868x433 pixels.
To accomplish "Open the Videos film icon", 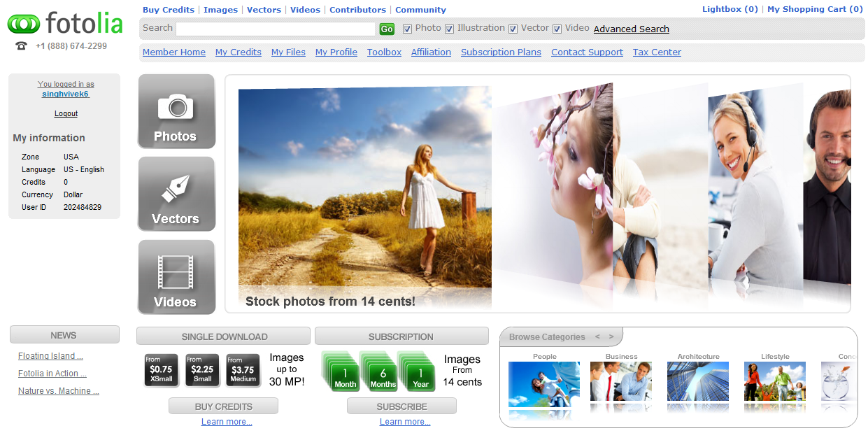I will click(x=176, y=277).
